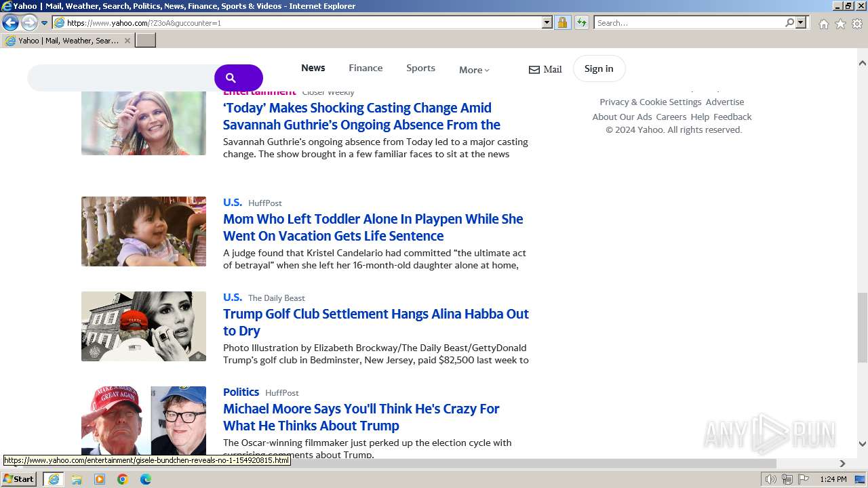Open the Savannah Guthrie article thumbnail

(144, 123)
